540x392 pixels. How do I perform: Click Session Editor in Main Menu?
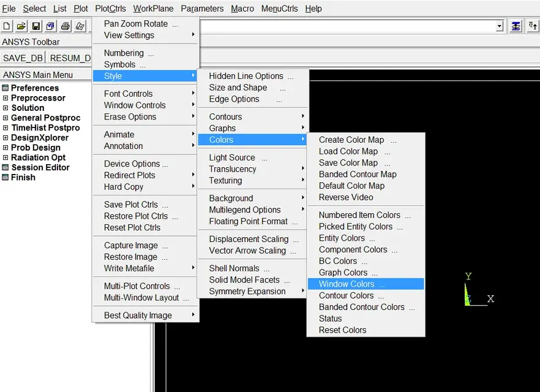(40, 167)
